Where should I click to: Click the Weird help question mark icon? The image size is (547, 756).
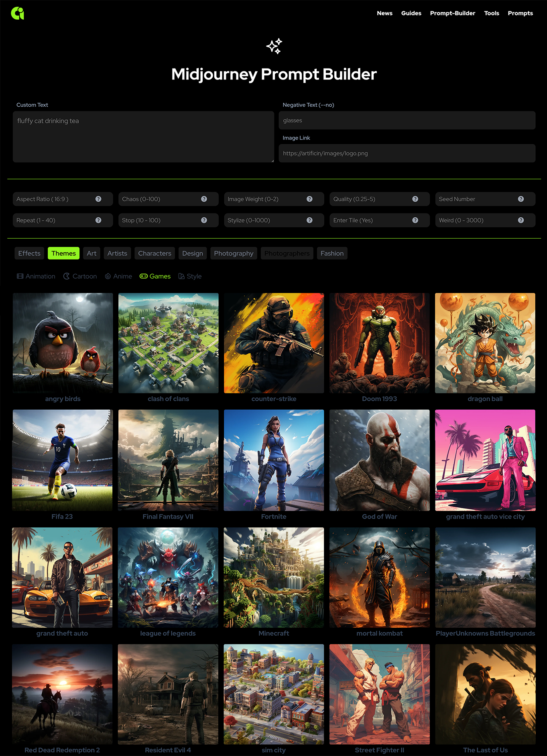point(521,220)
